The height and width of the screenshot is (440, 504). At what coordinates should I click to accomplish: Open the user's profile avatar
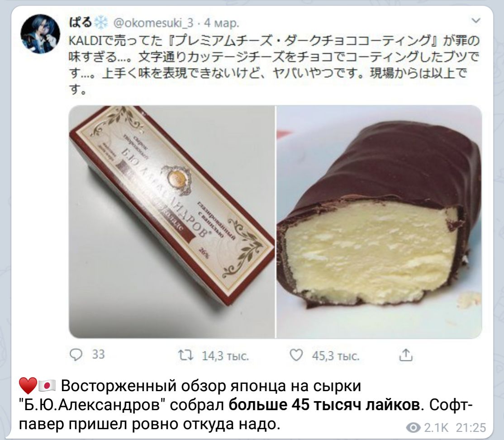coord(40,34)
